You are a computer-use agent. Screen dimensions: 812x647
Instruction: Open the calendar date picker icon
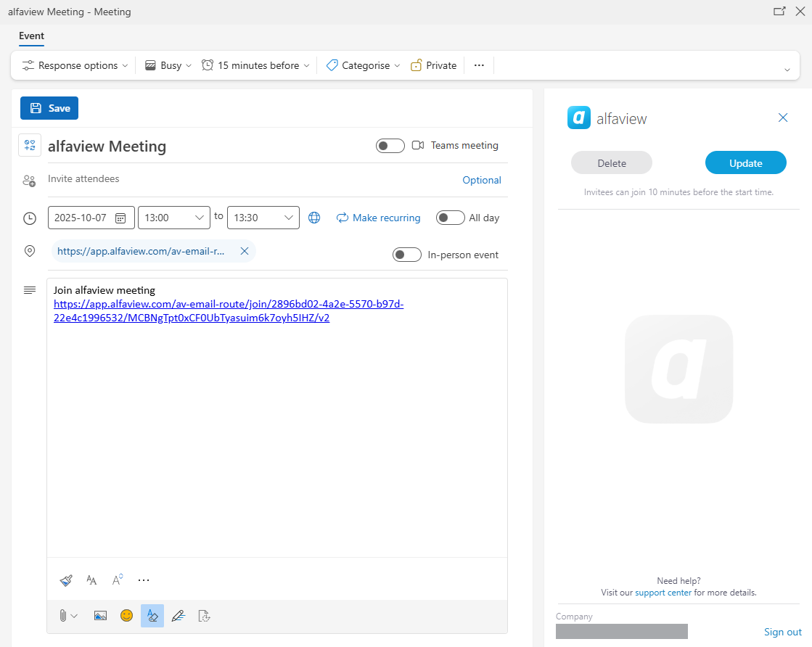pos(121,218)
